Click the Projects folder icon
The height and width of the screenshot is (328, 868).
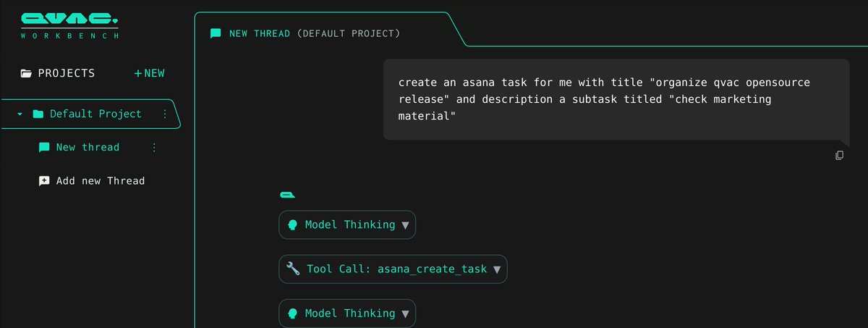point(26,73)
